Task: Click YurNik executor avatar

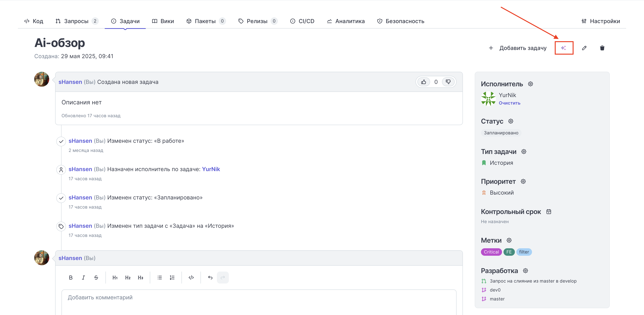Action: tap(488, 99)
